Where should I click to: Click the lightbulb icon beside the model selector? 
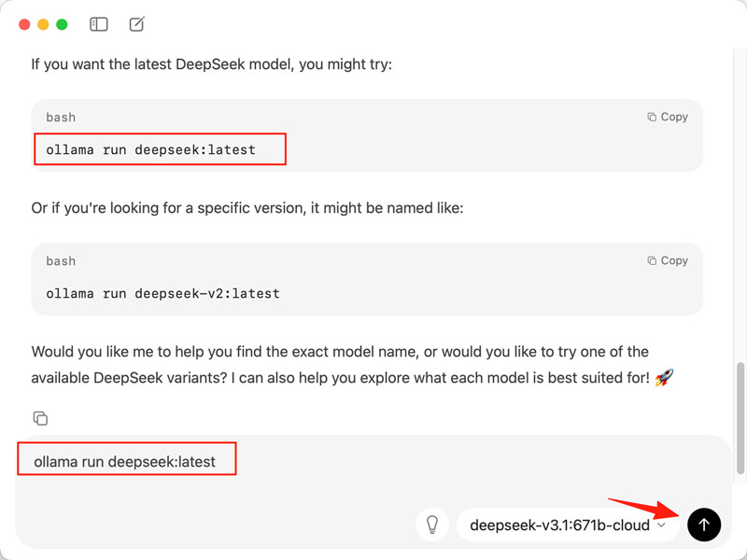point(432,525)
